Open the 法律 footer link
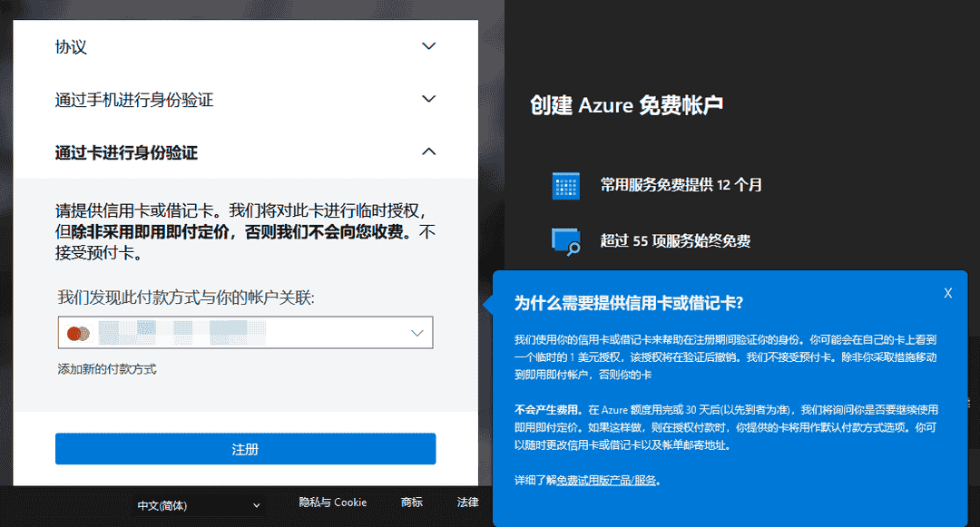This screenshot has height=527, width=980. (x=466, y=503)
